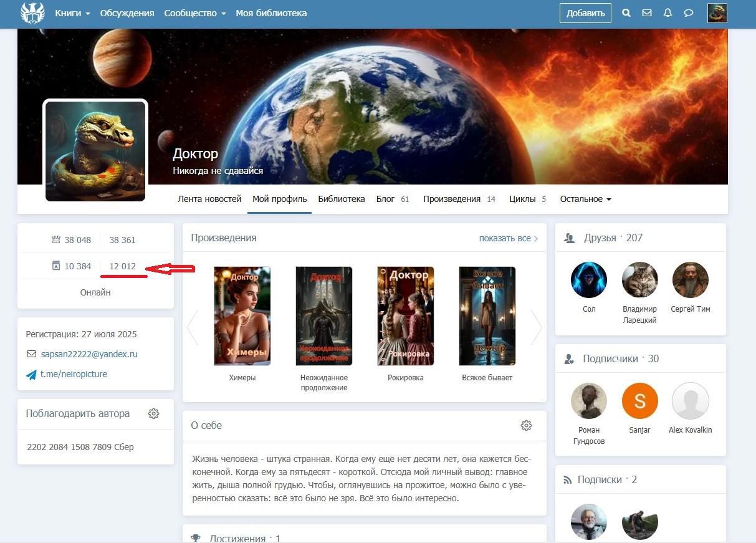
Task: Click the показать все link
Action: [508, 238]
